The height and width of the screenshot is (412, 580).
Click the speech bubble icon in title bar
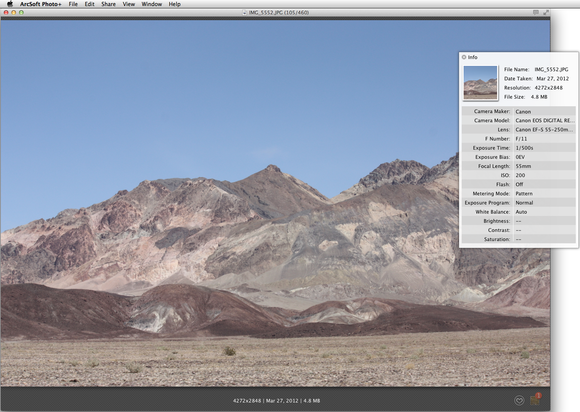(536, 12)
